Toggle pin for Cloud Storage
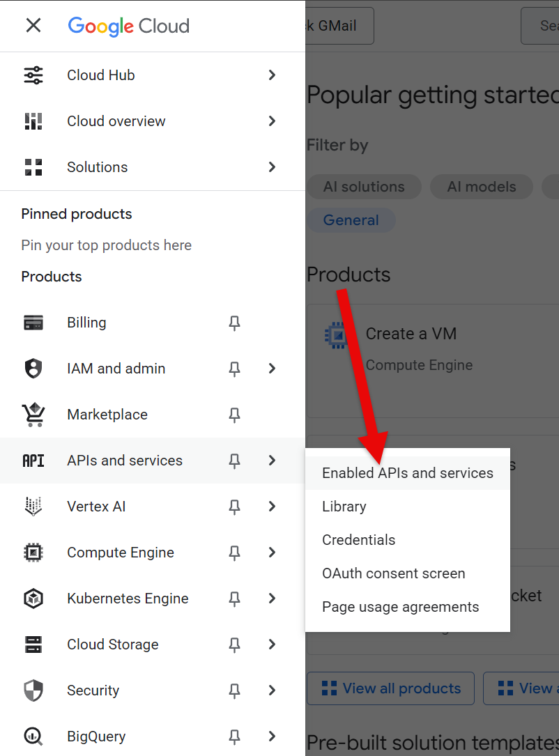 pyautogui.click(x=235, y=645)
